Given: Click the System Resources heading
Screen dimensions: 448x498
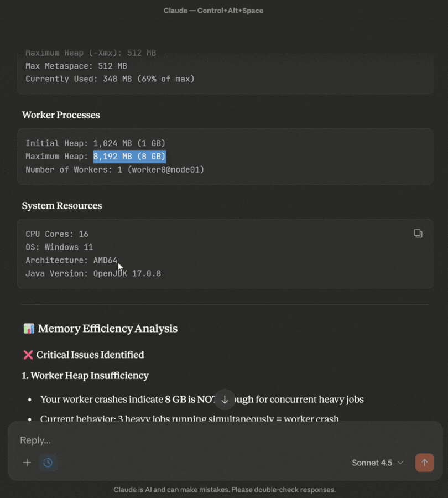Looking at the screenshot, I should coord(62,206).
